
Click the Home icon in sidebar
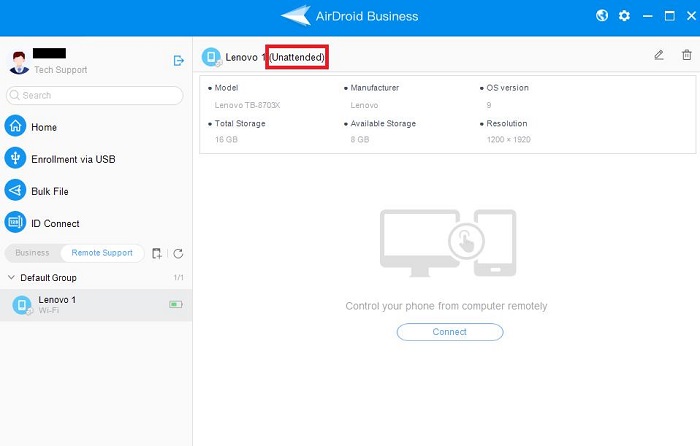click(x=15, y=127)
